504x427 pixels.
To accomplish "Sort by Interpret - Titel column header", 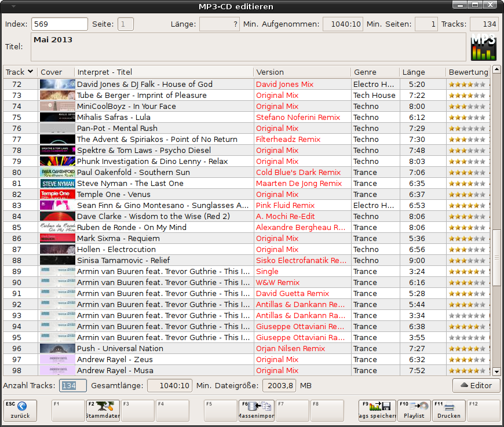I will (164, 72).
